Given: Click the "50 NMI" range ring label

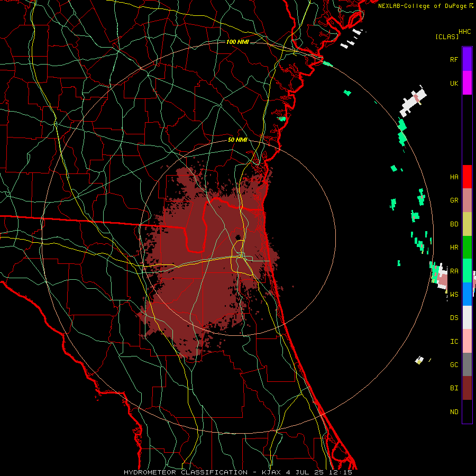Looking at the screenshot, I should click(x=237, y=140).
